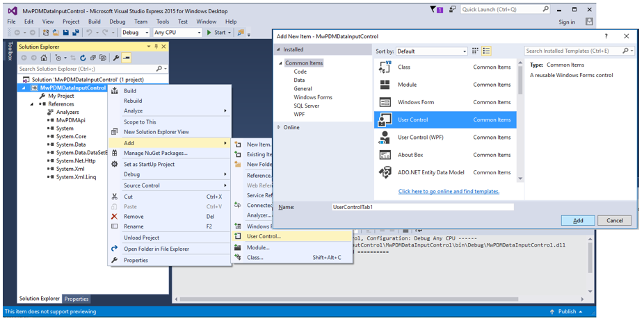Screen dimensions: 644x323
Task: Expand the Online section in dialog
Action: coord(278,127)
